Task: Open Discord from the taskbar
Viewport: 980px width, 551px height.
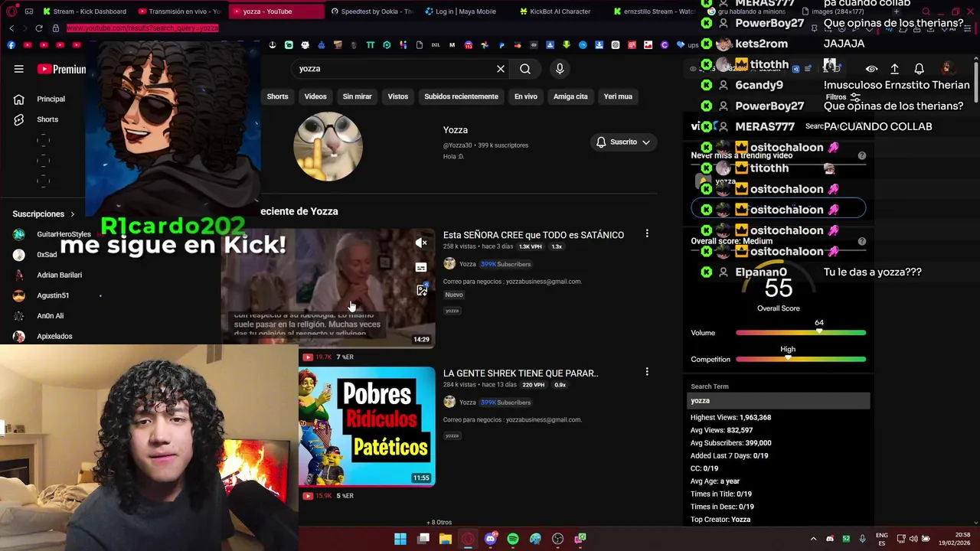Action: click(x=491, y=539)
